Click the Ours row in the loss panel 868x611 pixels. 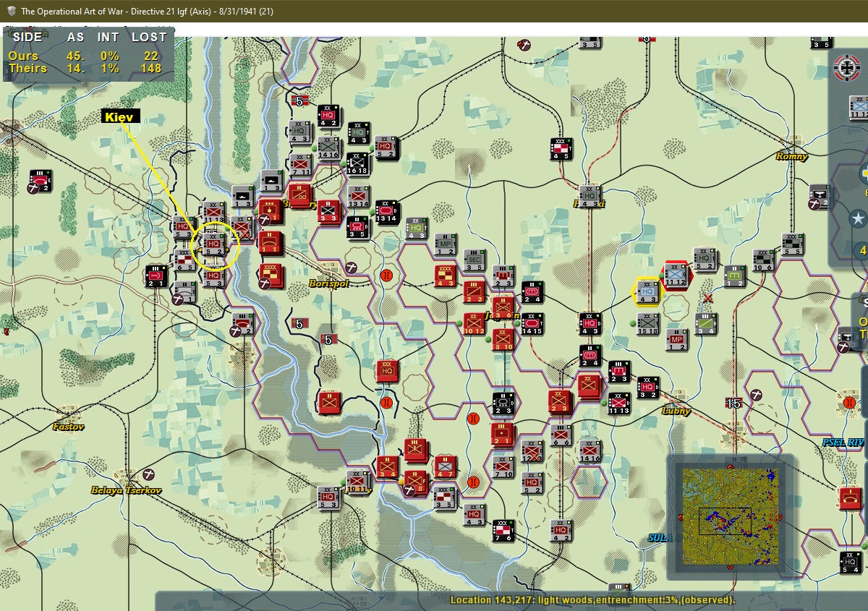pos(88,56)
